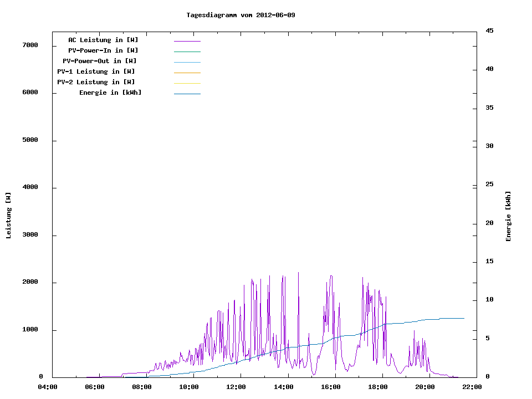
Task: Click the Energie in [kWh] legend label
Action: pyautogui.click(x=110, y=93)
